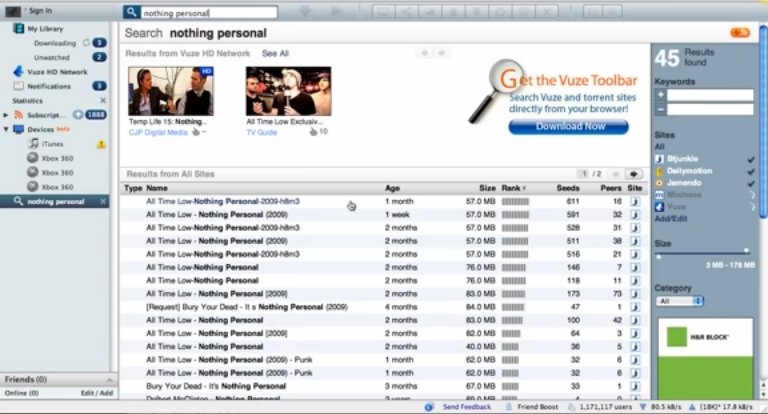The image size is (768, 414).
Task: Click the Unwatched count badge
Action: (99, 57)
